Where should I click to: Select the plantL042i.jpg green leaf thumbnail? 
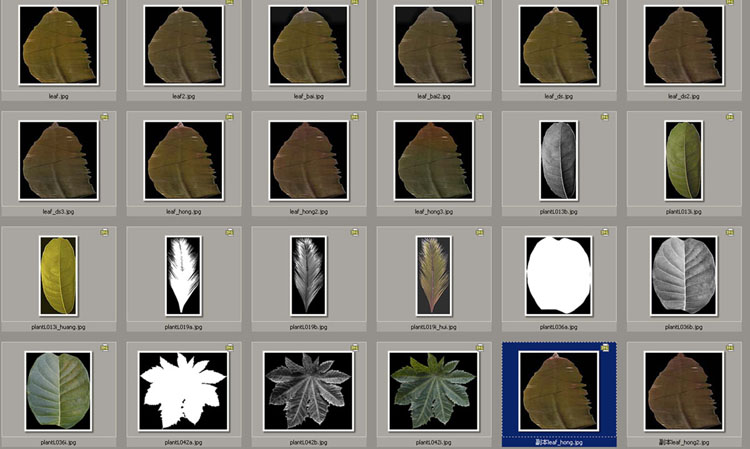[x=434, y=389]
